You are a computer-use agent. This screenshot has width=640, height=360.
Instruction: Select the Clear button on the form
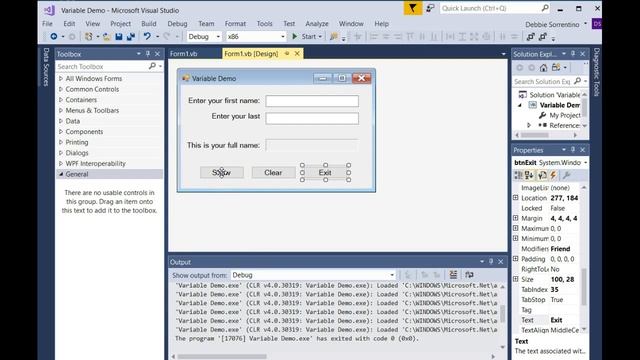[273, 173]
